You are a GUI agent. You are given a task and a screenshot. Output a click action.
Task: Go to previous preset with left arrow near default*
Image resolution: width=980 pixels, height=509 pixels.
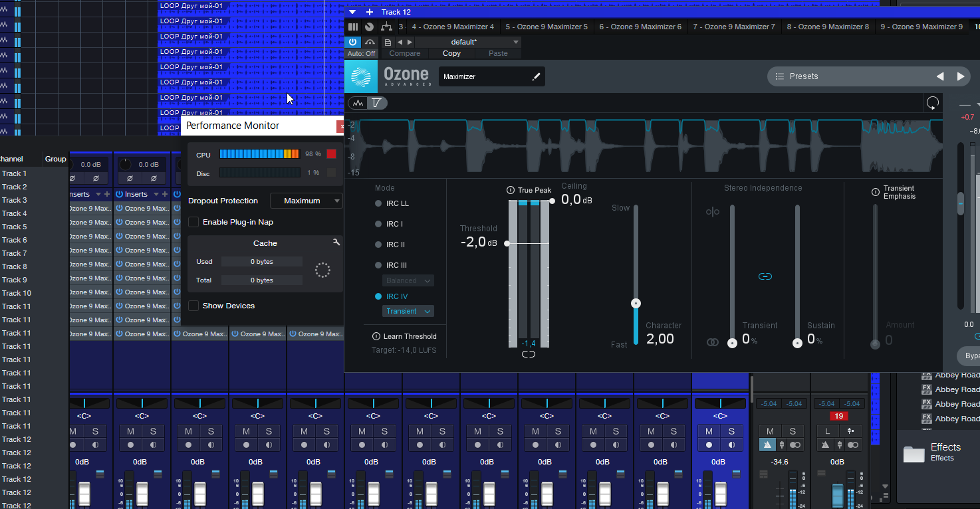[400, 42]
